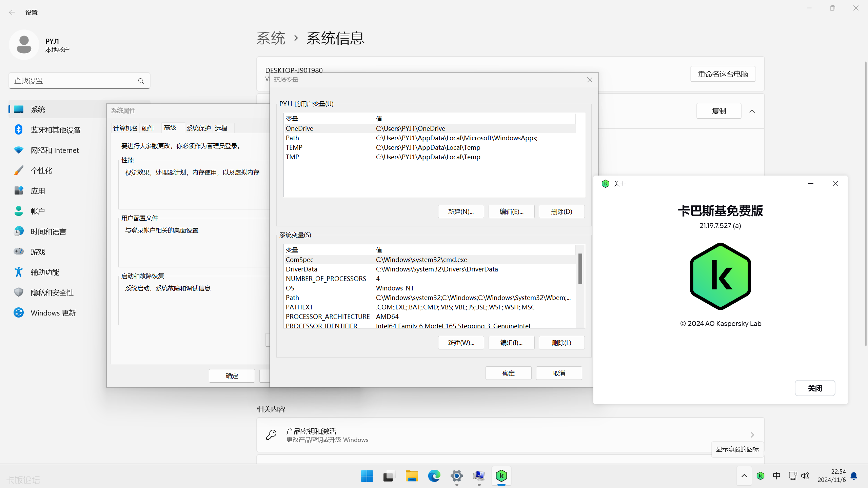Select the user Path variable row
The image size is (868, 488).
pyautogui.click(x=430, y=138)
